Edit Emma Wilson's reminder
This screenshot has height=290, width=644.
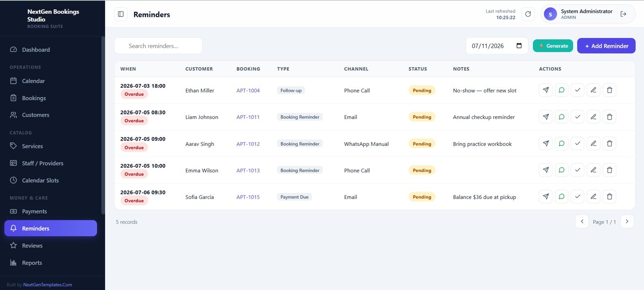[594, 170]
